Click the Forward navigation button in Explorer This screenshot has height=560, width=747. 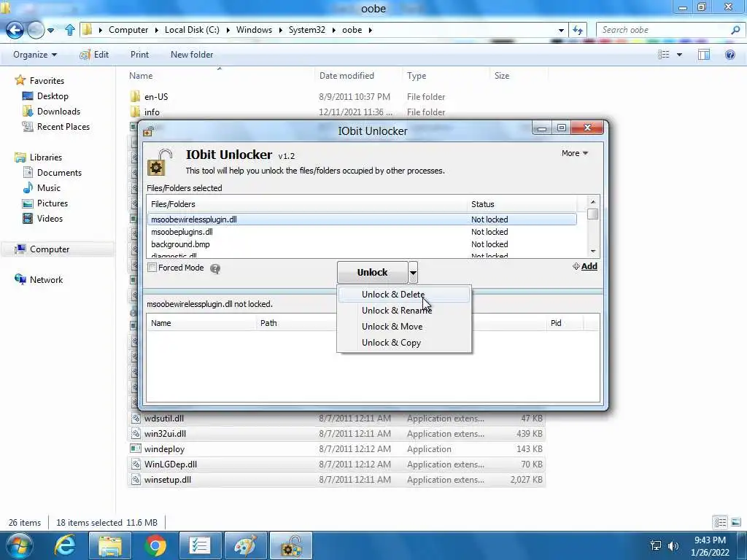click(35, 30)
